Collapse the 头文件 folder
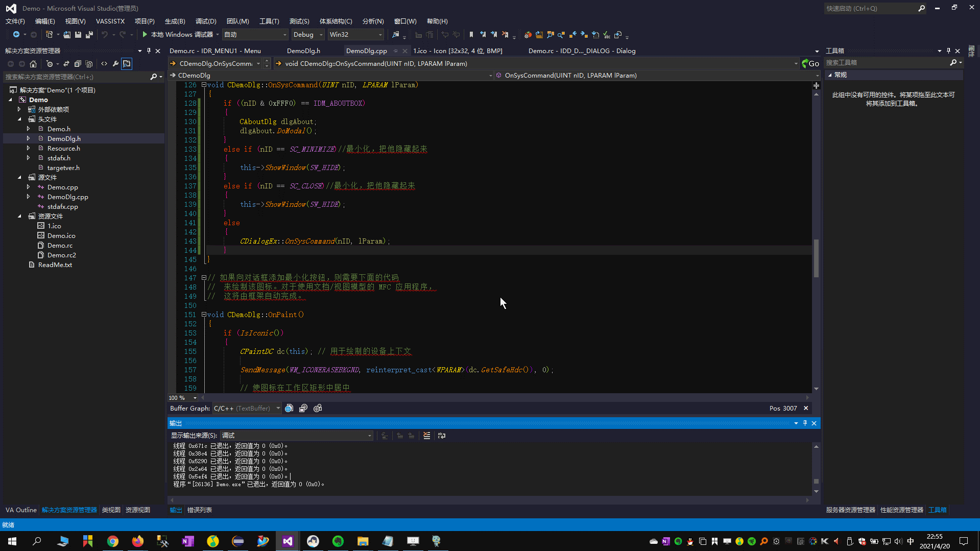The image size is (980, 551). pos(19,119)
